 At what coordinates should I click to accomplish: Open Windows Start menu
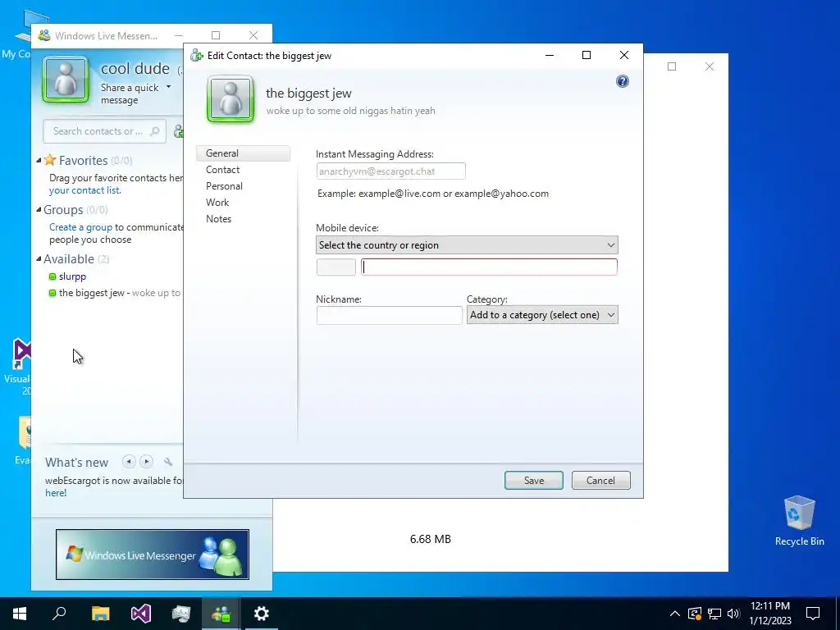(20, 614)
